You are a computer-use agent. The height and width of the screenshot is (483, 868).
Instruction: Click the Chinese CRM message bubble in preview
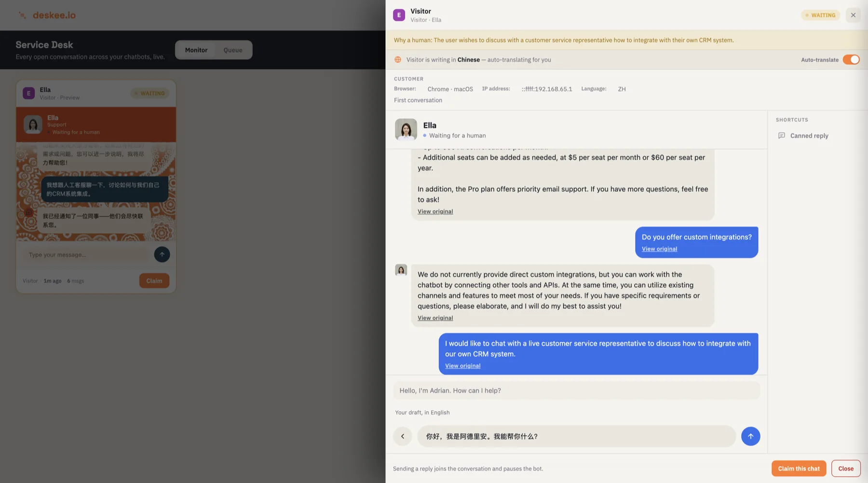coord(105,189)
